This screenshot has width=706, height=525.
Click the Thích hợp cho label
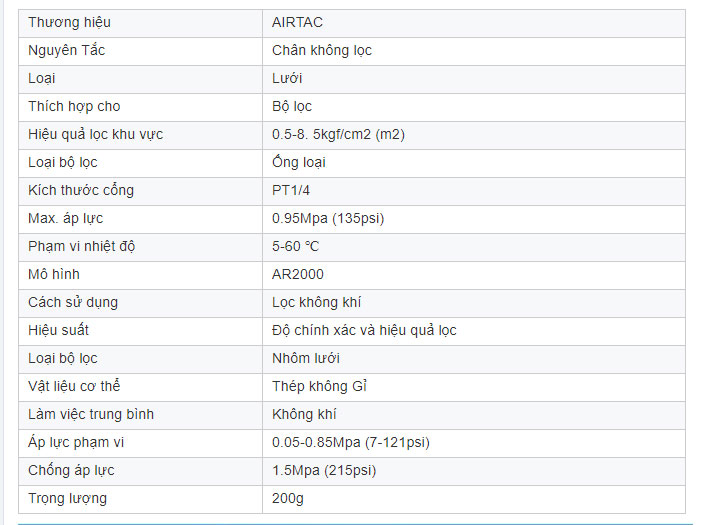coord(74,106)
